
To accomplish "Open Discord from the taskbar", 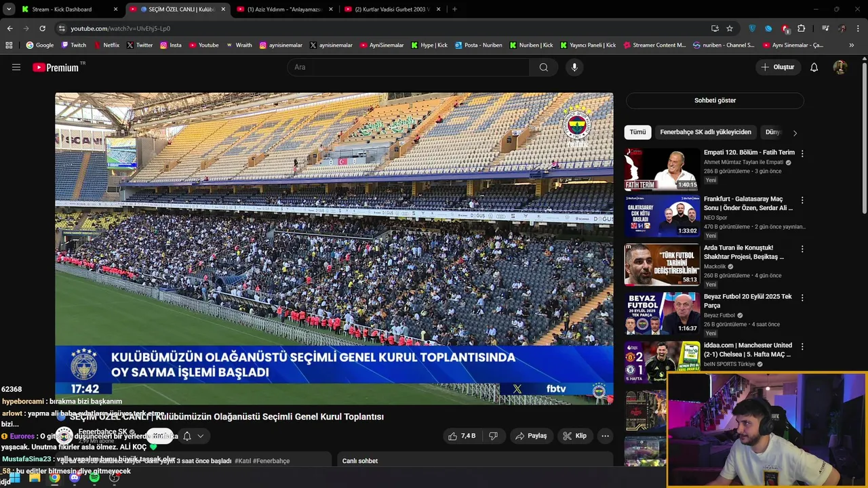I will tap(75, 478).
